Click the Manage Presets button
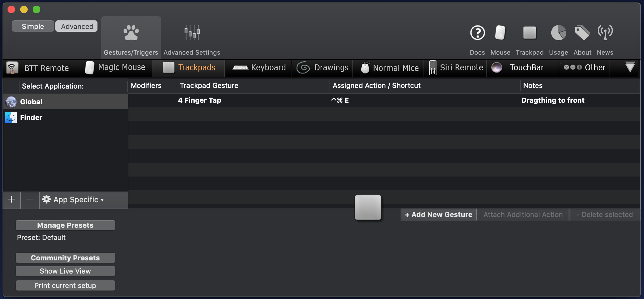This screenshot has width=644, height=299. 65,225
